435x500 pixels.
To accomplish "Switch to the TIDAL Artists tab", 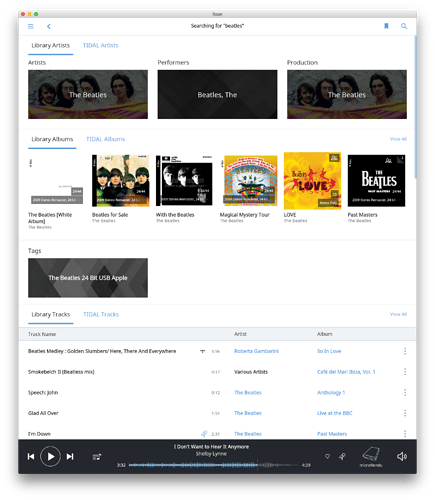I will 100,45.
